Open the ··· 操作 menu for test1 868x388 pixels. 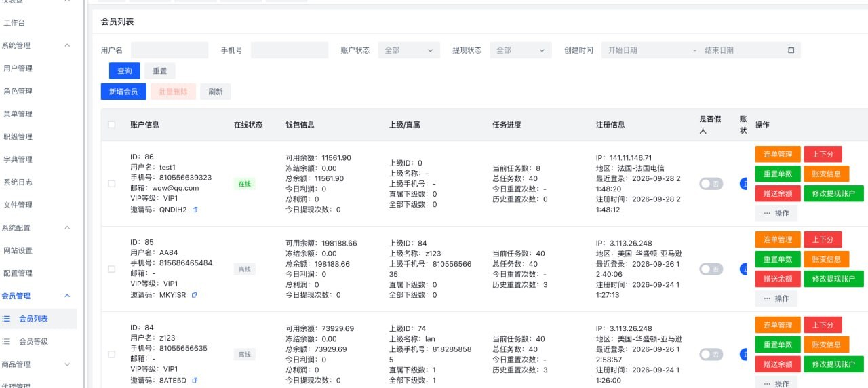[x=776, y=213]
